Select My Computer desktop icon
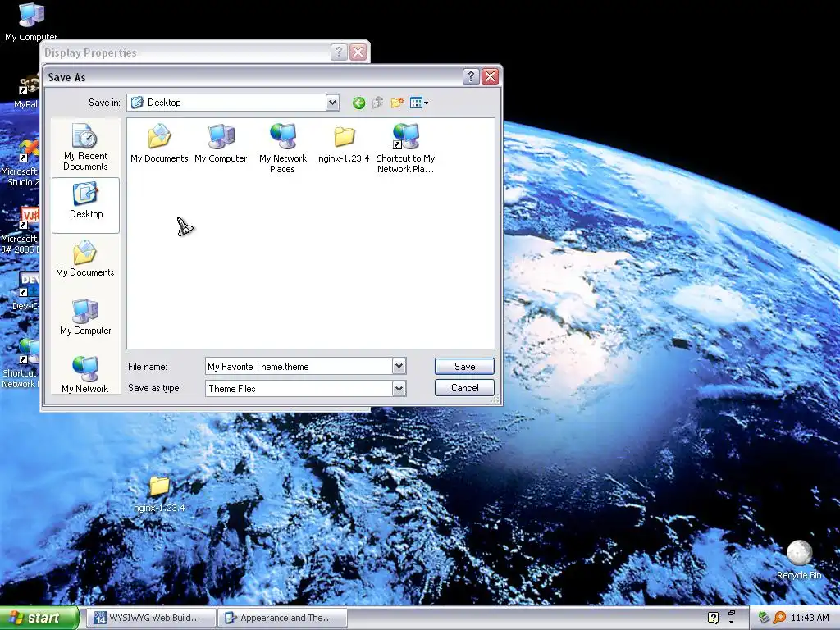The image size is (840, 630). (30, 22)
